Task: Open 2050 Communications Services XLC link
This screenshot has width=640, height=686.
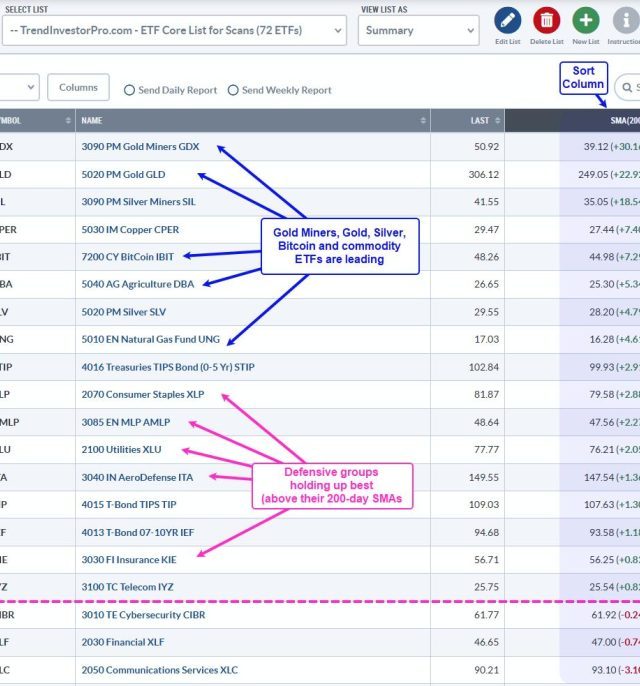Action: point(159,670)
